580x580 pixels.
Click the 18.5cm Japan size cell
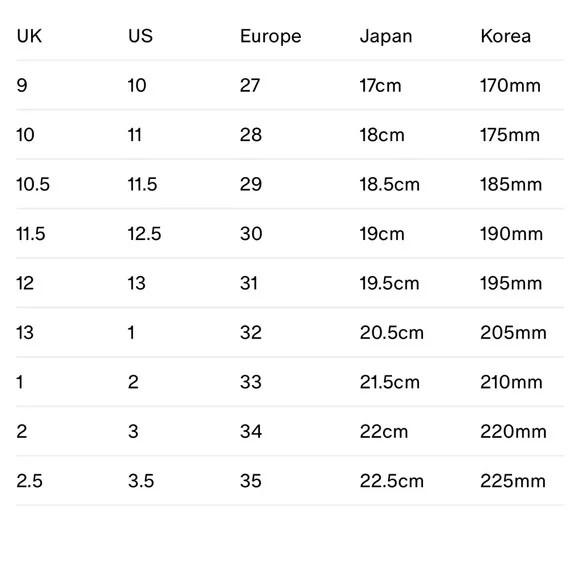coord(390,184)
